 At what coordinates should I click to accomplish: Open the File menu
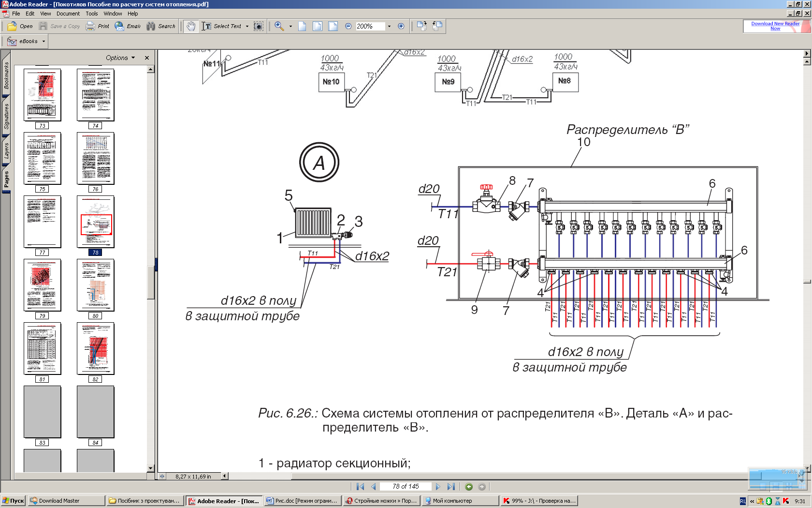[16, 14]
